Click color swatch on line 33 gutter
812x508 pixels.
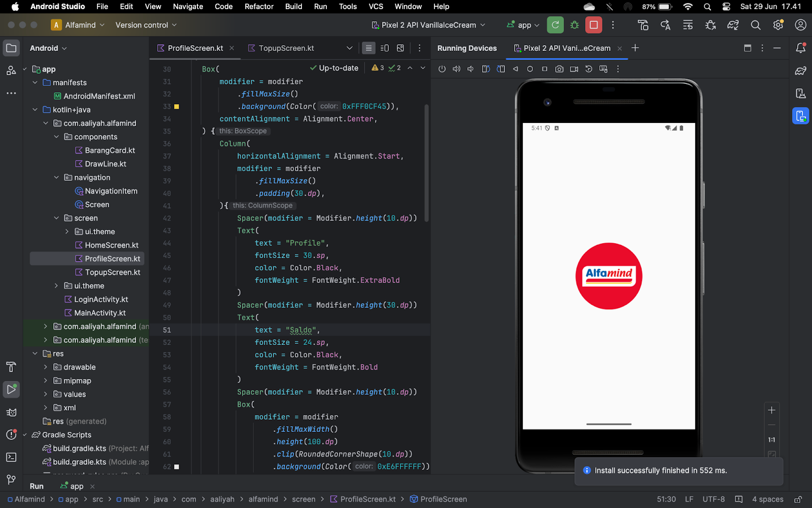tap(177, 107)
